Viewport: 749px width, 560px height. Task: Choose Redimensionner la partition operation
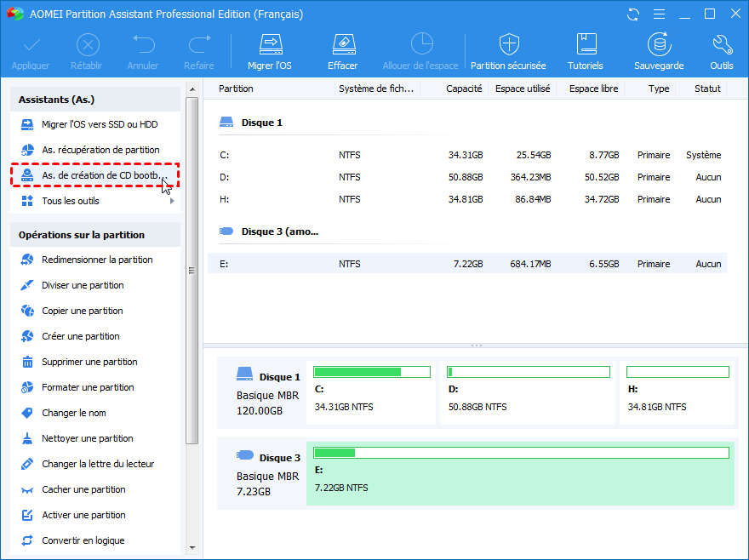[x=95, y=260]
